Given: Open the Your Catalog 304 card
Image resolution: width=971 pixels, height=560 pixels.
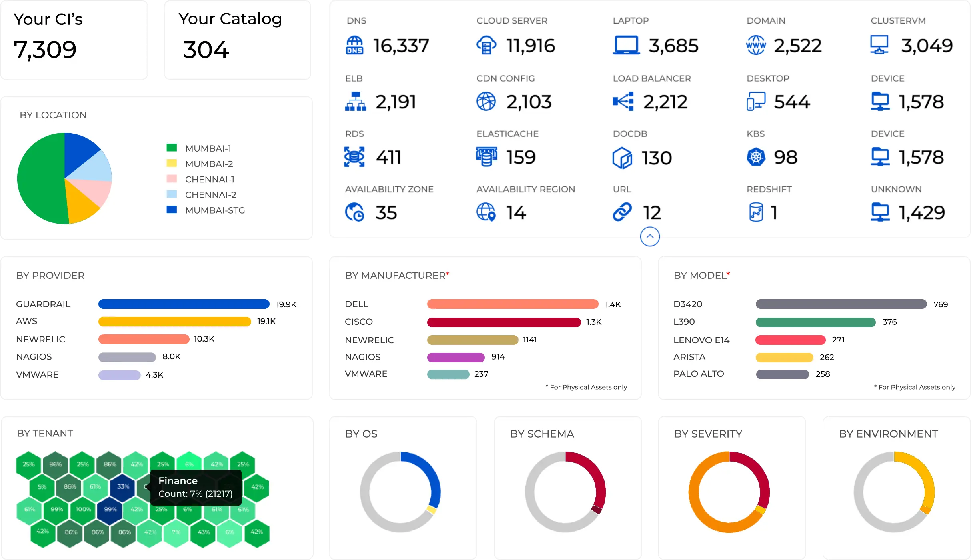Looking at the screenshot, I should coord(238,40).
